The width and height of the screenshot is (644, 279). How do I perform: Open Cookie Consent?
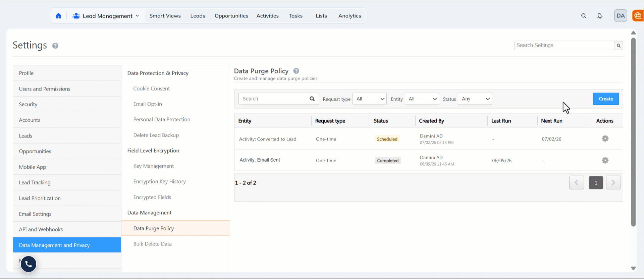point(151,89)
